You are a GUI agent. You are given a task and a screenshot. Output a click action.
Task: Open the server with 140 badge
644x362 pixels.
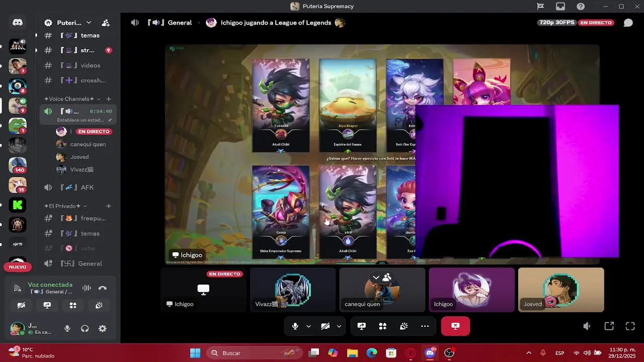18,165
